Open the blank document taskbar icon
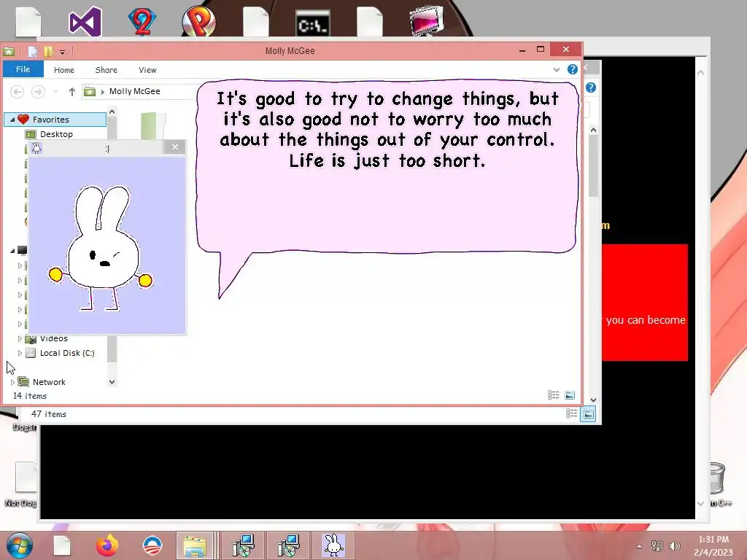The width and height of the screenshot is (747, 560). [61, 545]
